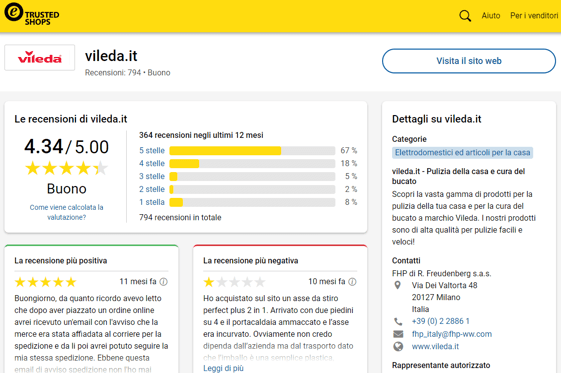561x373 pixels.
Task: Click the envelope email icon
Action: click(x=398, y=334)
